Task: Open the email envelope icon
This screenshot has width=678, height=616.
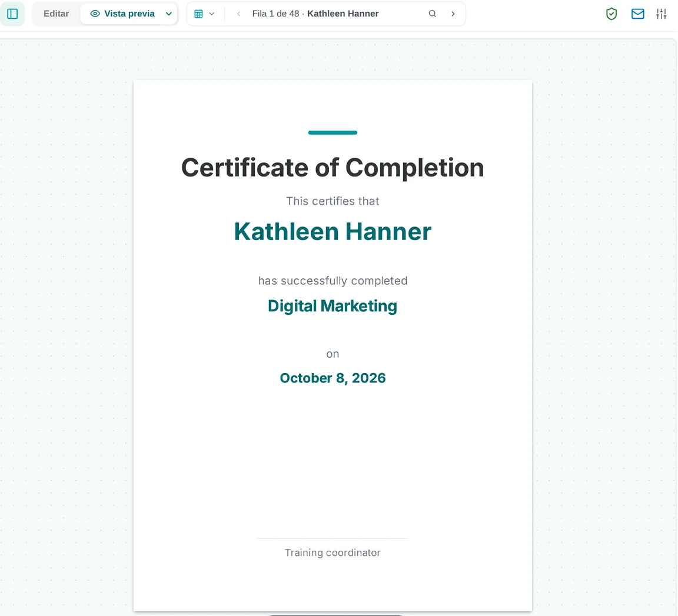Action: click(x=637, y=14)
